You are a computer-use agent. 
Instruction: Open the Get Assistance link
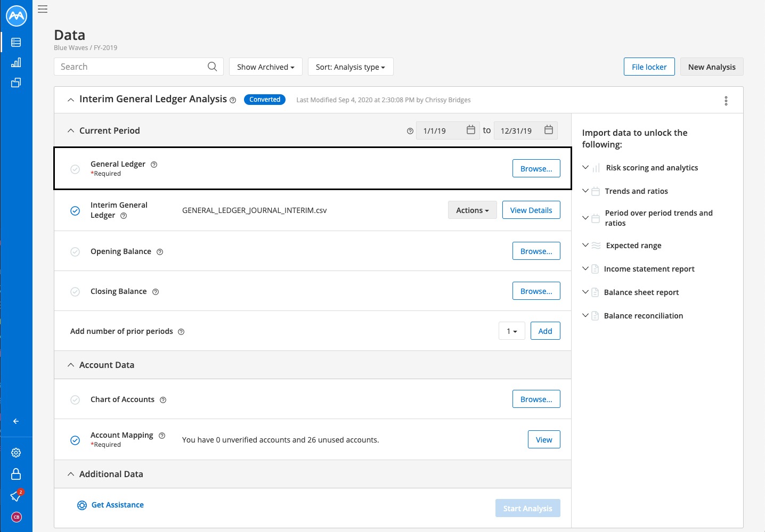[118, 505]
